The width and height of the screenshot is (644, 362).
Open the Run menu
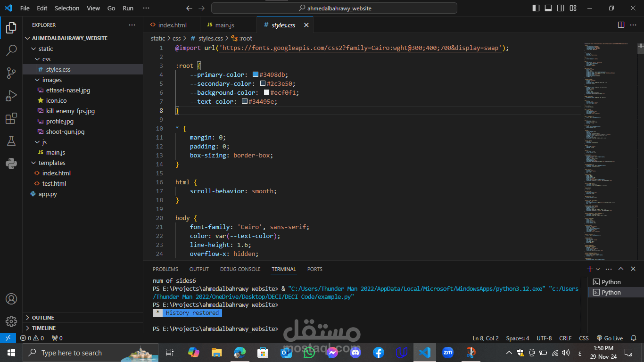click(x=128, y=8)
